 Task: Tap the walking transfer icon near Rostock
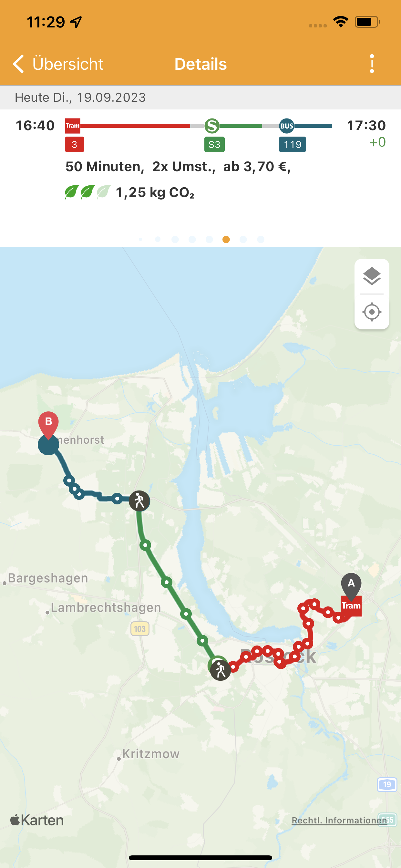(x=221, y=670)
